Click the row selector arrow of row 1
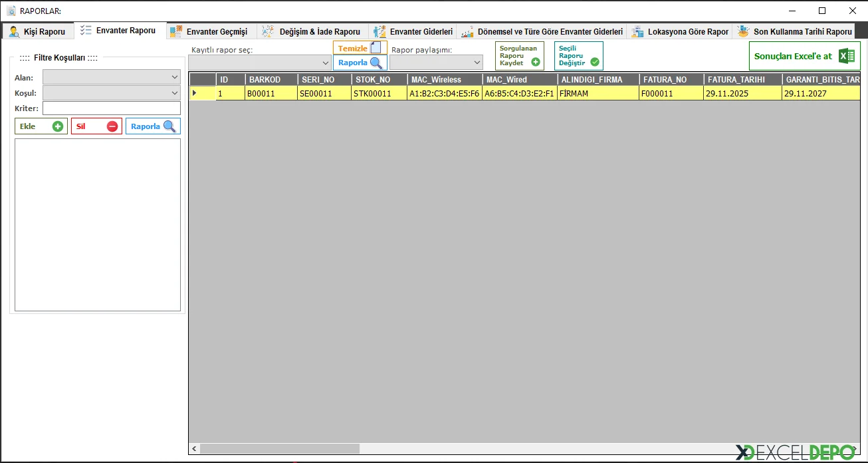The image size is (868, 463). 195,93
